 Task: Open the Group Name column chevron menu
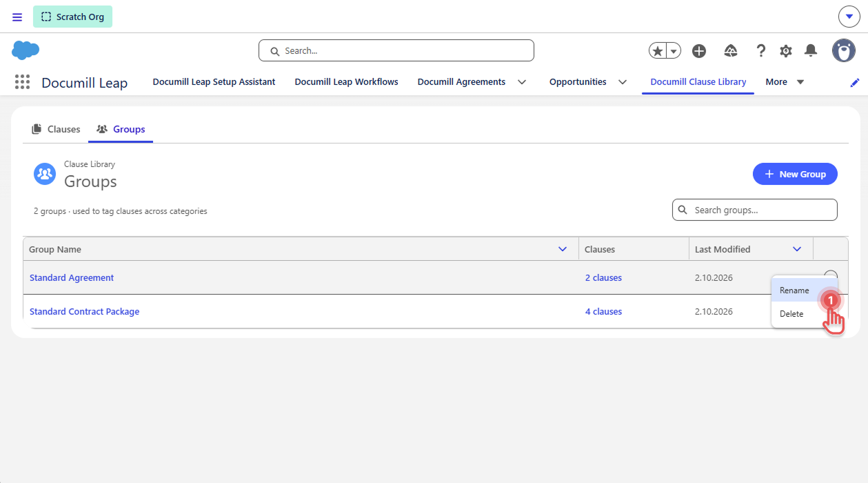563,249
